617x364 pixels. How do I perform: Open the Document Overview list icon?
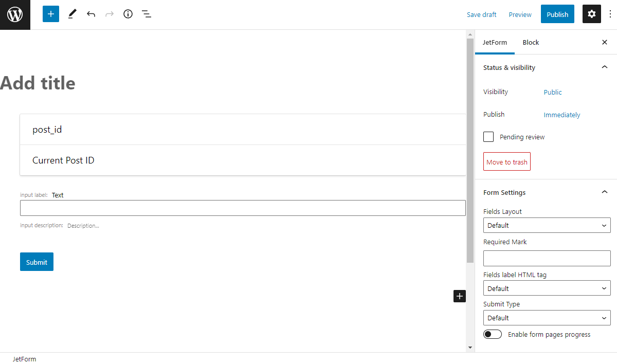tap(147, 14)
